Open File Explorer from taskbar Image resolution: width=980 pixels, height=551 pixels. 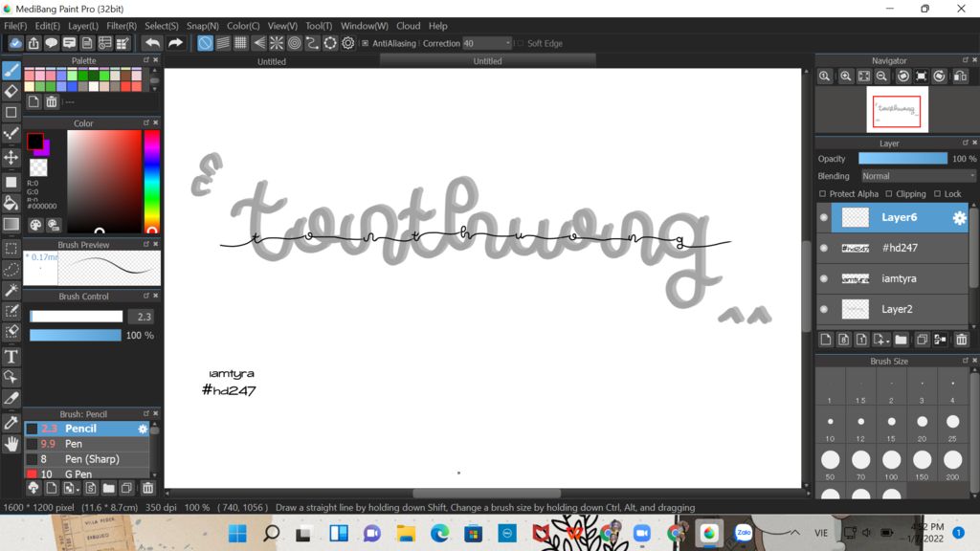(x=406, y=534)
